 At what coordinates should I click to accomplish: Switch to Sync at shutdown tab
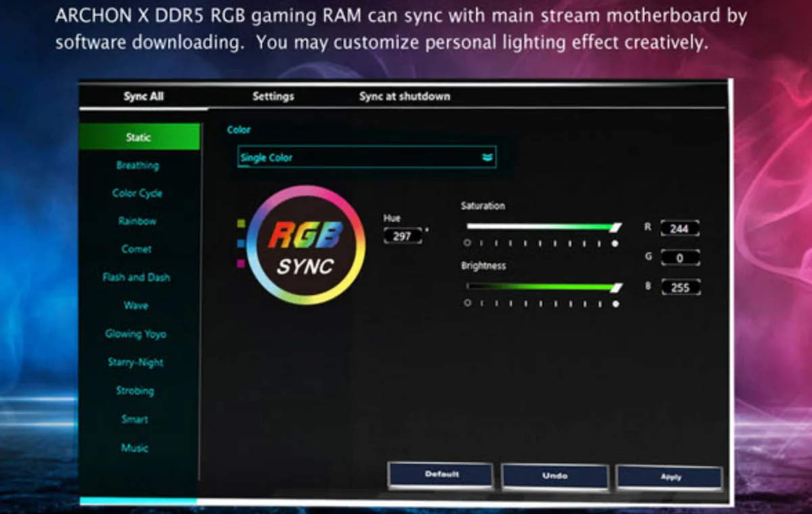(x=405, y=96)
